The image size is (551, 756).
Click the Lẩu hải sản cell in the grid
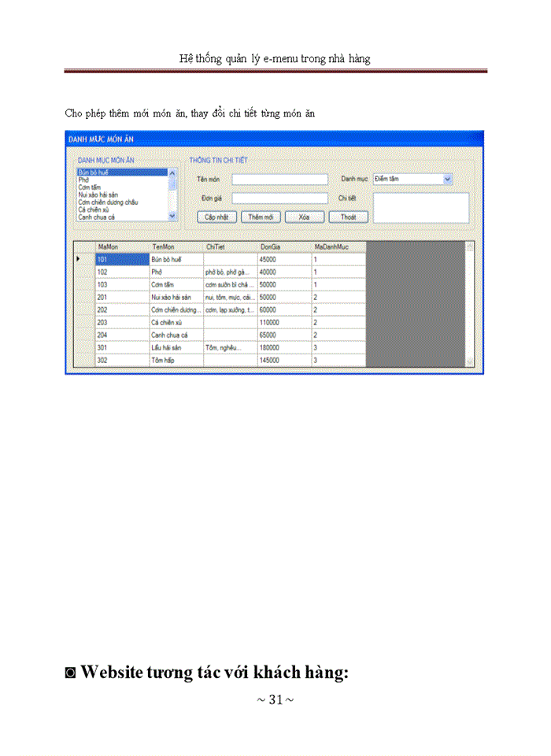click(176, 347)
